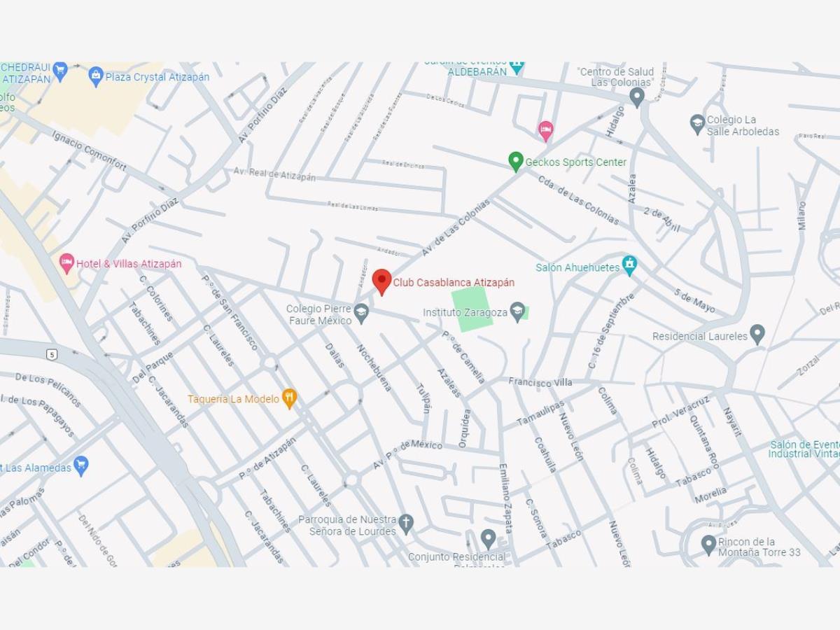Select the Plaza Crystal Atizapán shopping icon
The image size is (840, 630).
point(96,76)
